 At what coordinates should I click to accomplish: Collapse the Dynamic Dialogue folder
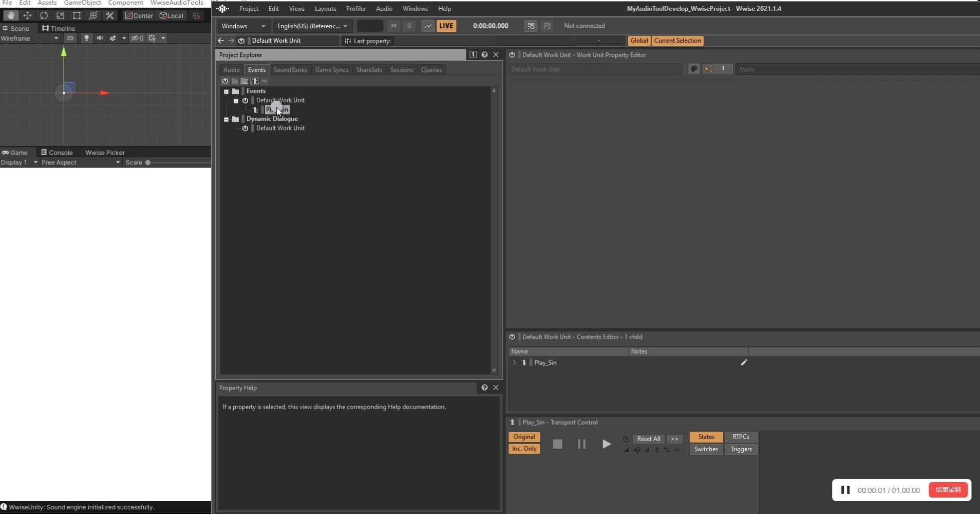[226, 119]
